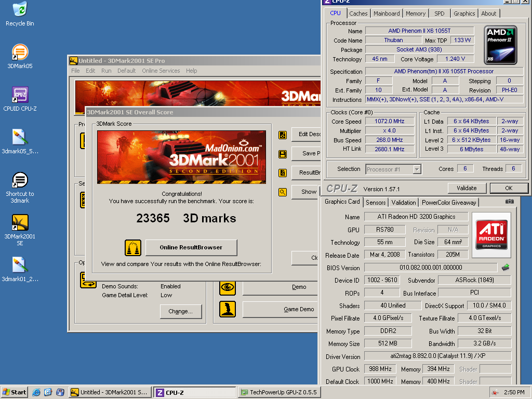The width and height of the screenshot is (532, 399).
Task: Open the Windows Start menu
Action: click(14, 393)
